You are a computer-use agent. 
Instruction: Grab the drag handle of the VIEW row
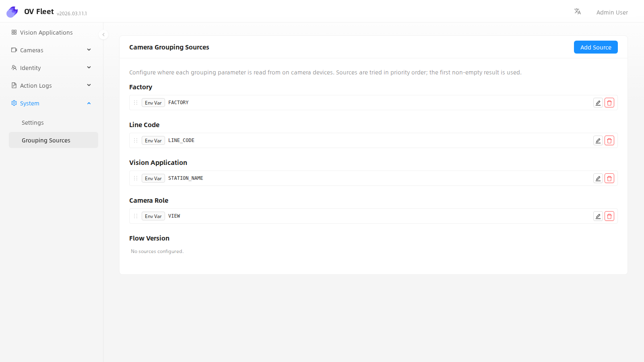[x=136, y=216]
